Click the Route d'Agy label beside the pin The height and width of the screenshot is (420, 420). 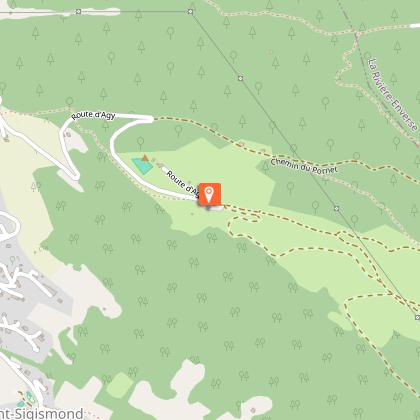(183, 184)
